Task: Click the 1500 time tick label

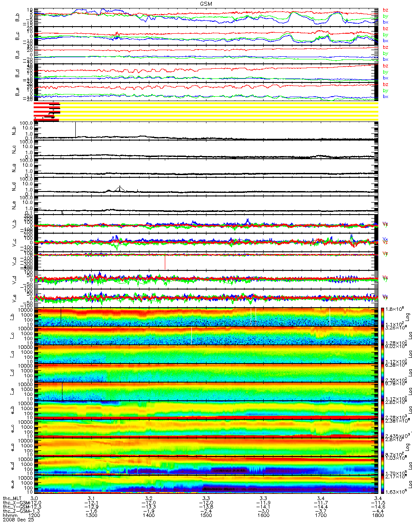Action: click(206, 516)
